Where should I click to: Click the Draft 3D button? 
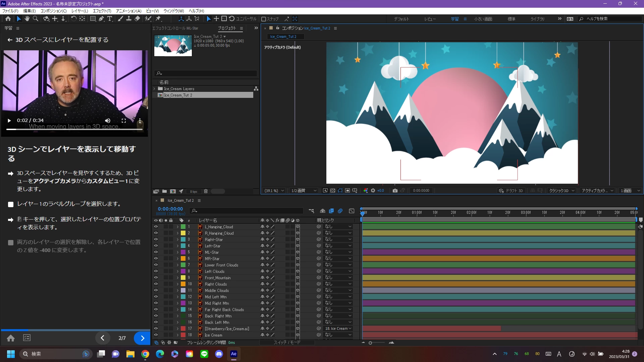[x=511, y=190]
